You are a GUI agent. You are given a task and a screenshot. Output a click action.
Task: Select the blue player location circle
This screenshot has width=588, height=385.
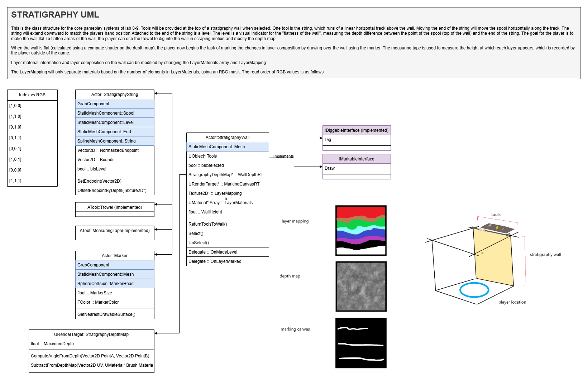pos(474,290)
